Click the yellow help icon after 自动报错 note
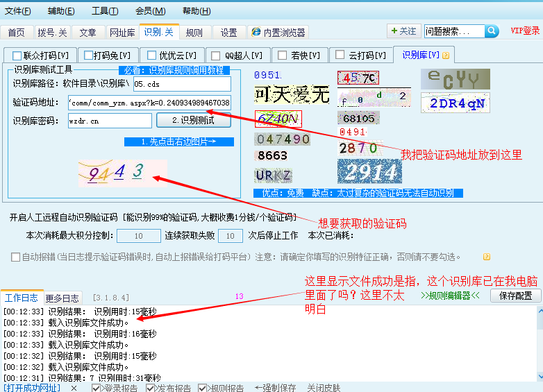Image resolution: width=543 pixels, height=392 pixels. [486, 257]
